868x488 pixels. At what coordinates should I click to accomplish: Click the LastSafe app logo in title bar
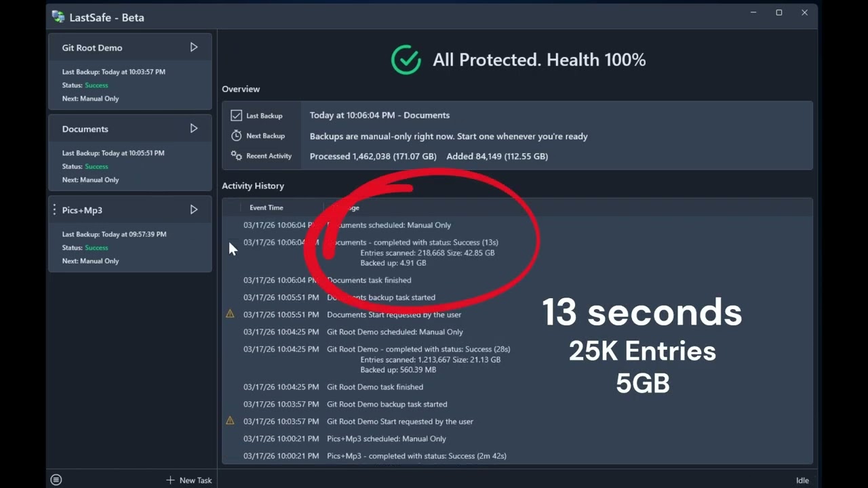point(58,17)
